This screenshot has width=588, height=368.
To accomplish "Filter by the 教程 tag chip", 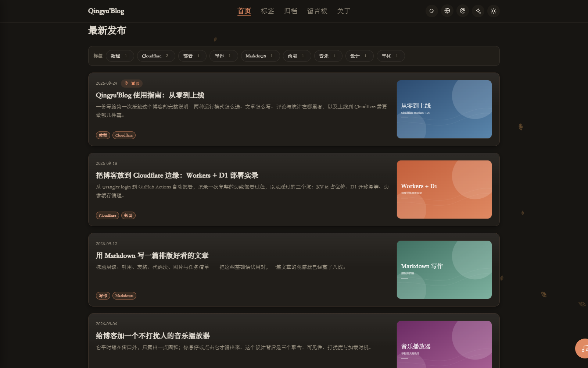I will point(120,56).
